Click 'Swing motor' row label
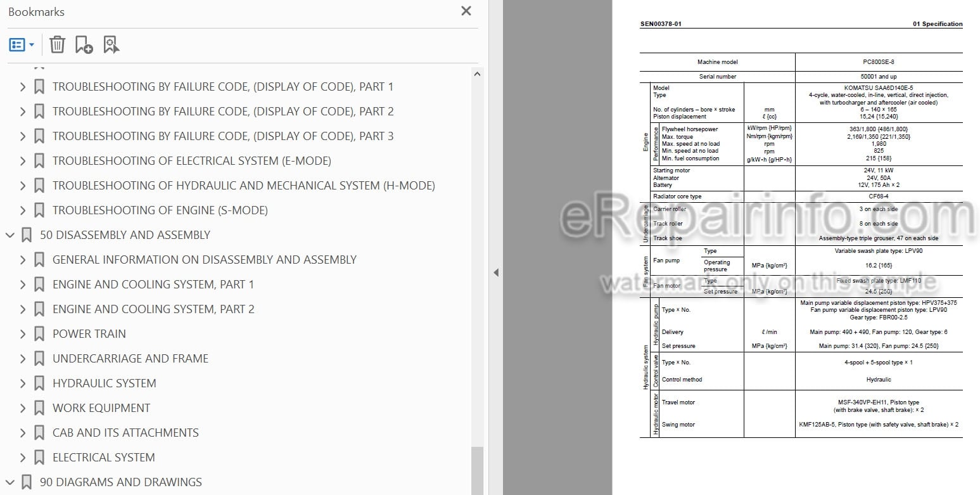Screen dimensions: 980x495 [678, 425]
